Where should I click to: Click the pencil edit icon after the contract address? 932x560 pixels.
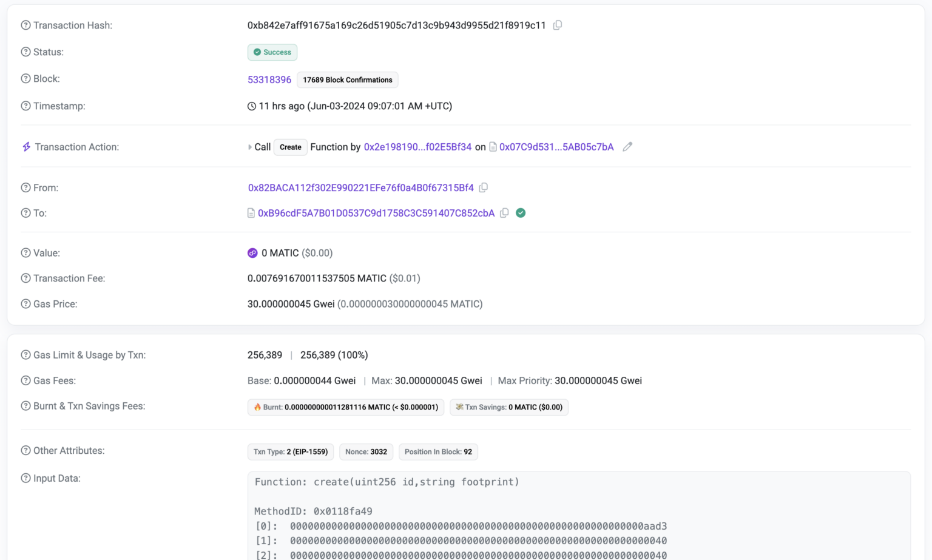[627, 146]
